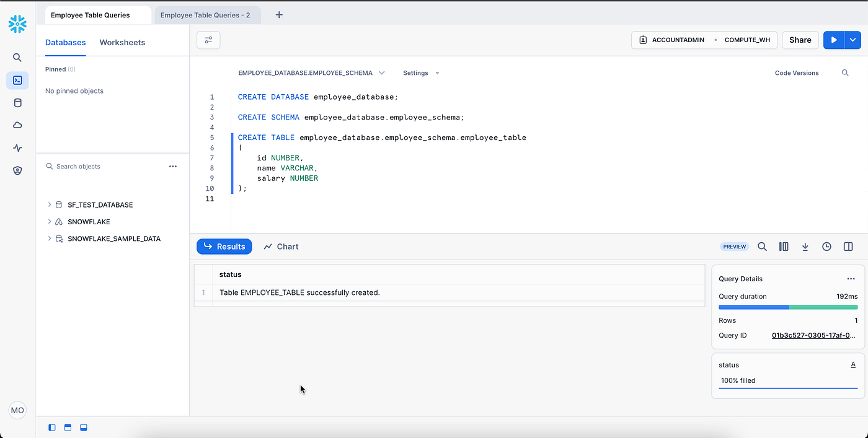Open the cloud Marketplace icon in sidebar
The height and width of the screenshot is (438, 868).
click(17, 125)
